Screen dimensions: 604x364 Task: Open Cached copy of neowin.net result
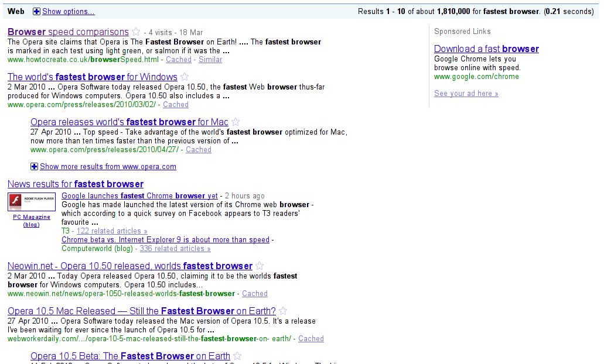coord(255,294)
